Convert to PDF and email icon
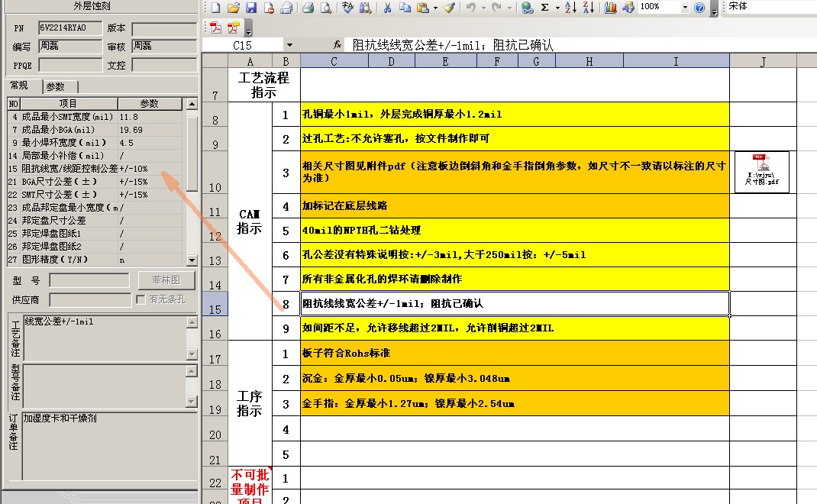The image size is (817, 504). pos(234,27)
